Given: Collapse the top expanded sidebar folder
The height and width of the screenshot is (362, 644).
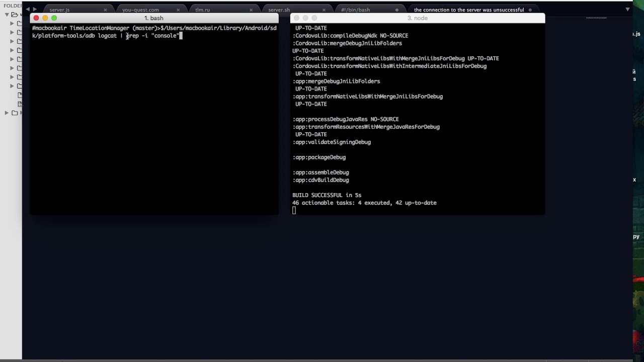Looking at the screenshot, I should click(x=7, y=15).
